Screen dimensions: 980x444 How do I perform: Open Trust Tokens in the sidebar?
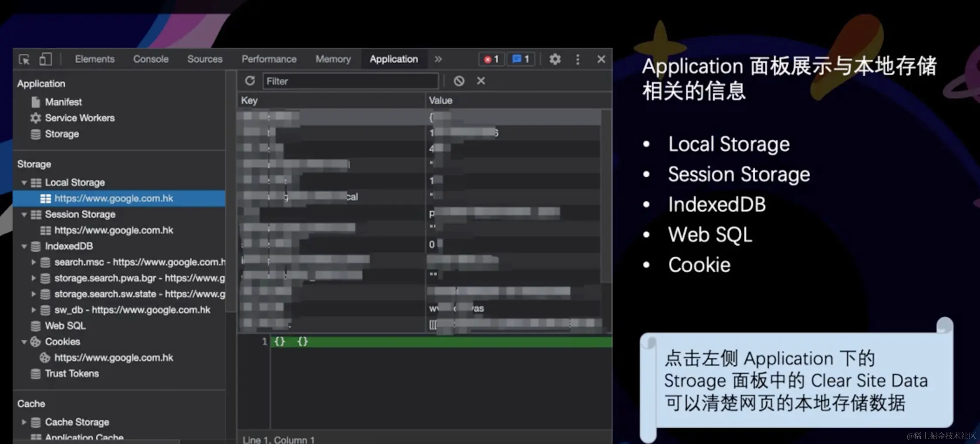tap(72, 374)
